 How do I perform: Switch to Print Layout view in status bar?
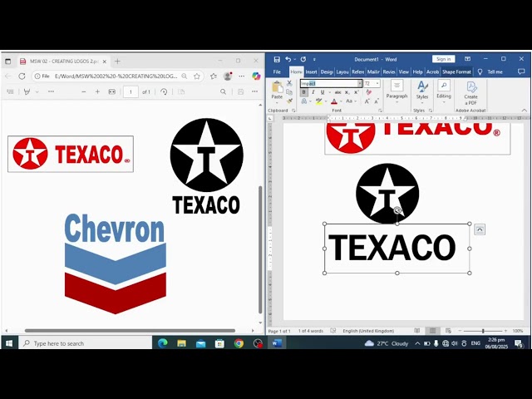click(432, 331)
